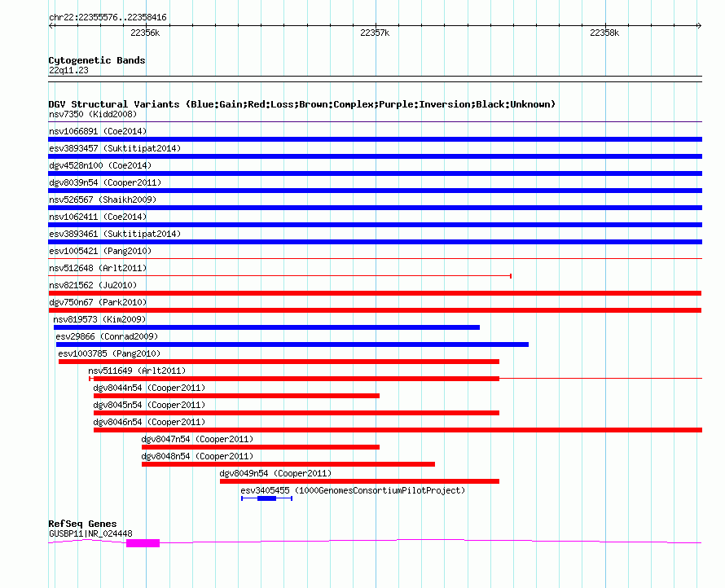Click nsv1062411 (Coe2014) label
The image size is (725, 588).
tap(98, 217)
